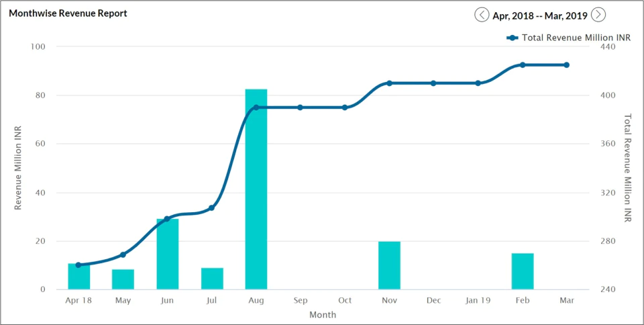The height and width of the screenshot is (325, 644).
Task: Select the Nov point on total revenue line
Action: [389, 83]
